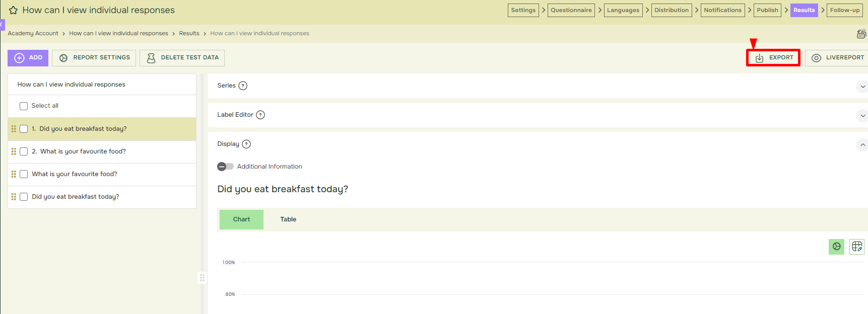Click the table edit icon beside gear

point(857,247)
